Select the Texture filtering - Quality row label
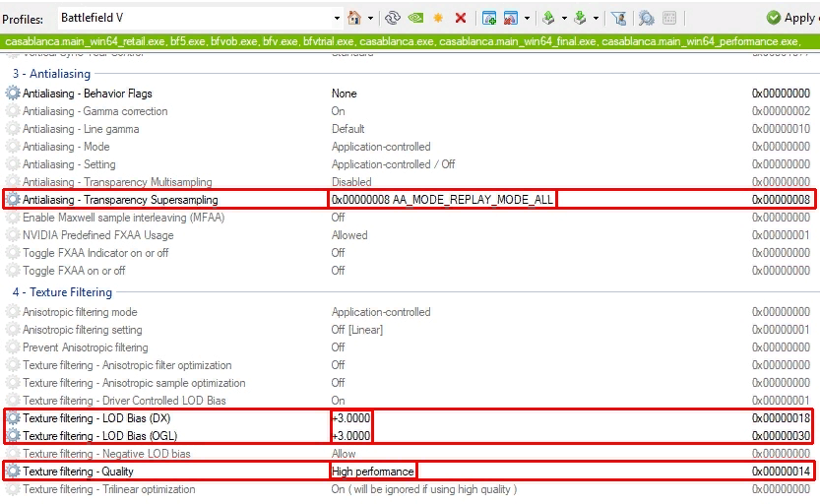The image size is (820, 504). [78, 472]
